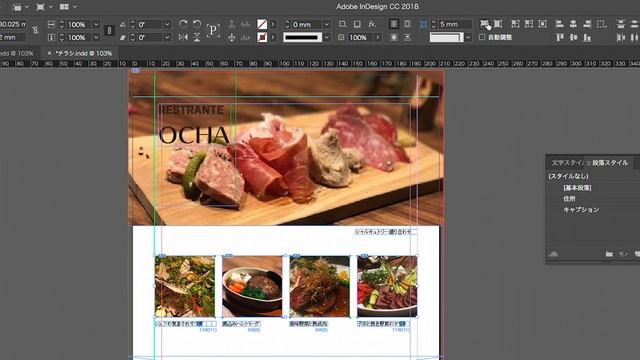This screenshot has width=640, height=360.
Task: Click the stroke type line preview
Action: coord(302,38)
